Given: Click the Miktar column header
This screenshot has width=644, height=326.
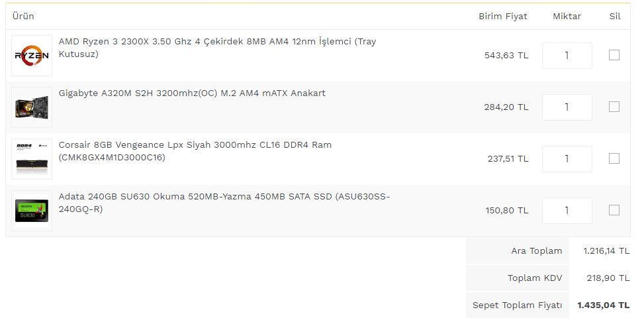Looking at the screenshot, I should [567, 17].
